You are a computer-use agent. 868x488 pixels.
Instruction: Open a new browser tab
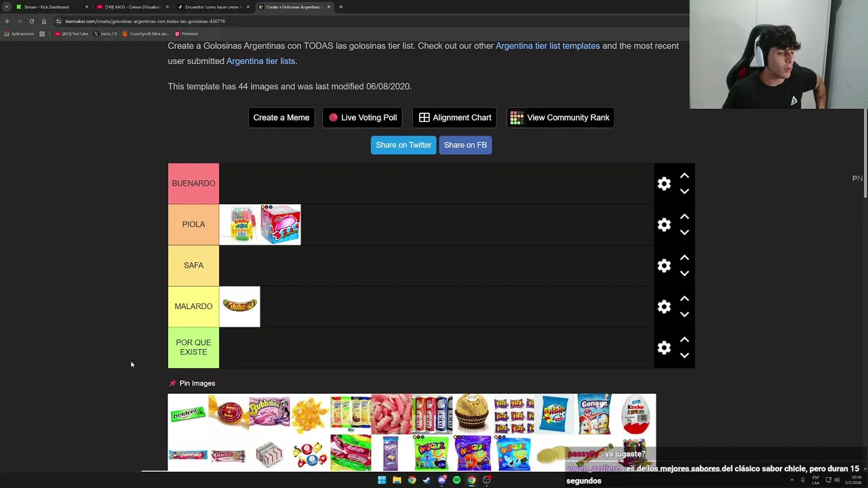pyautogui.click(x=340, y=7)
